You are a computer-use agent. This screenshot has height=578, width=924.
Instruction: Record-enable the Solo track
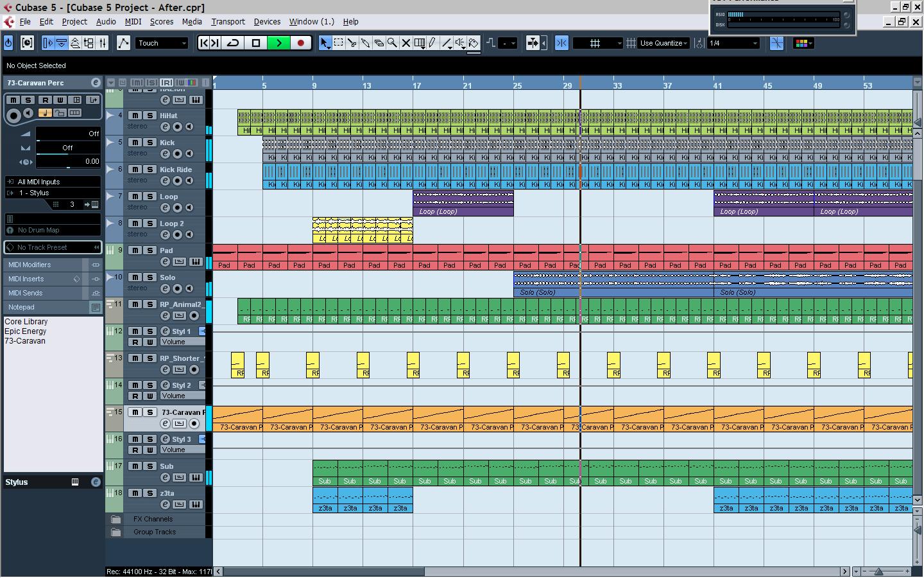click(177, 288)
